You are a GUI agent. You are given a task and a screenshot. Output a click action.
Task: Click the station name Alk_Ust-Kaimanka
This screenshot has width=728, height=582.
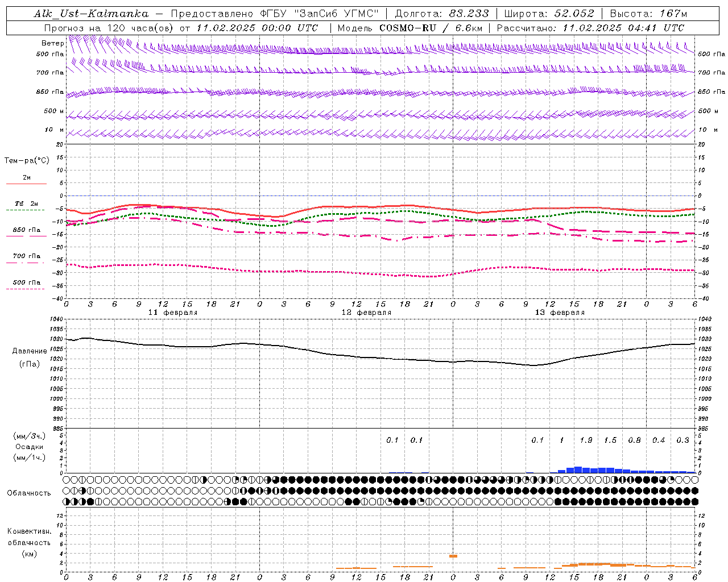click(91, 14)
